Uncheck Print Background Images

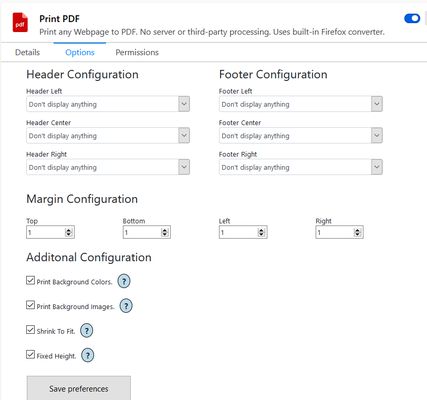30,305
